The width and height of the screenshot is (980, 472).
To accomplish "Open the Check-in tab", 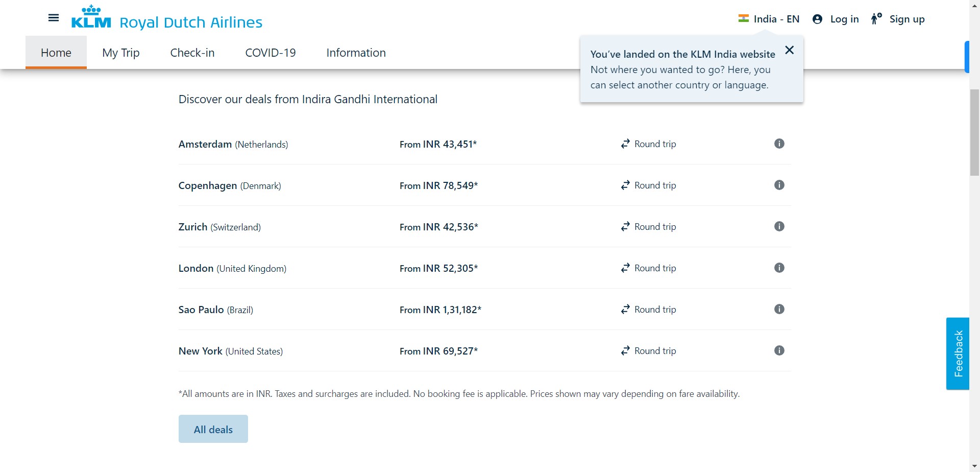I will coord(192,53).
